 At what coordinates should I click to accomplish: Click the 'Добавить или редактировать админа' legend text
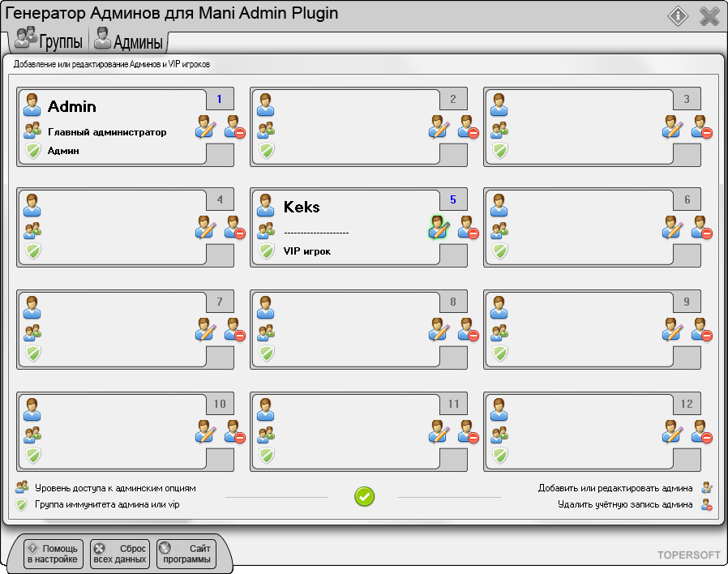[x=615, y=488]
